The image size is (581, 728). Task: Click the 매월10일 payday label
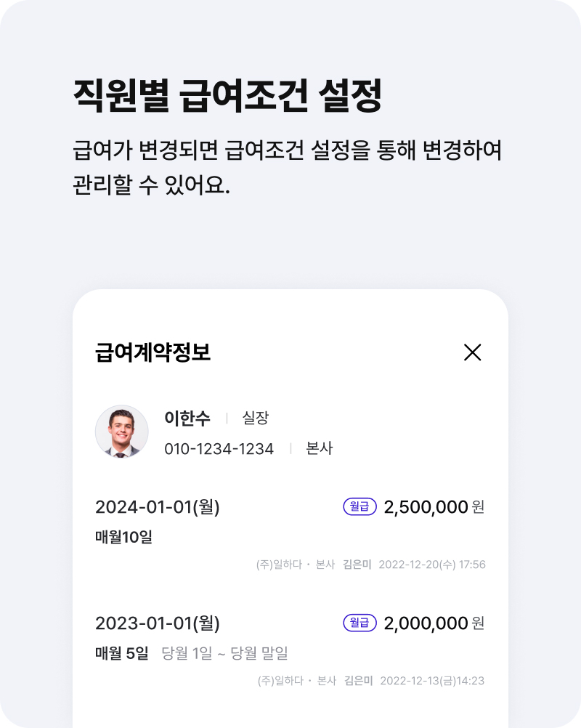(x=124, y=537)
